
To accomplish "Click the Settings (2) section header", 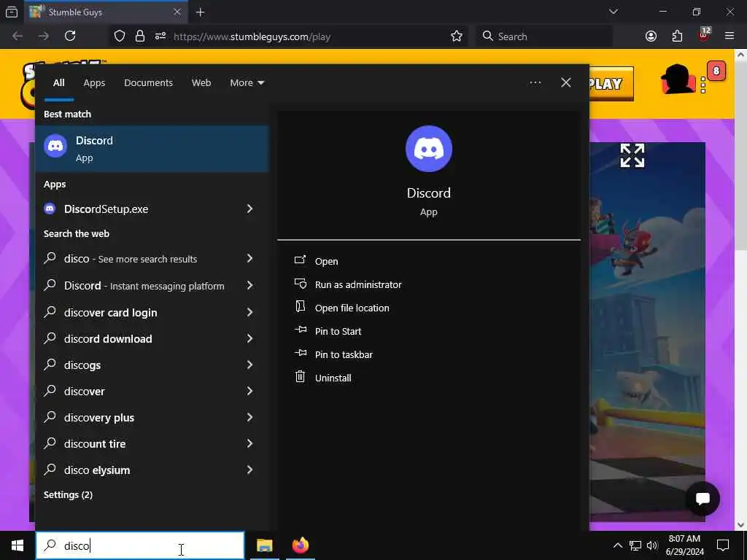I will click(x=68, y=495).
